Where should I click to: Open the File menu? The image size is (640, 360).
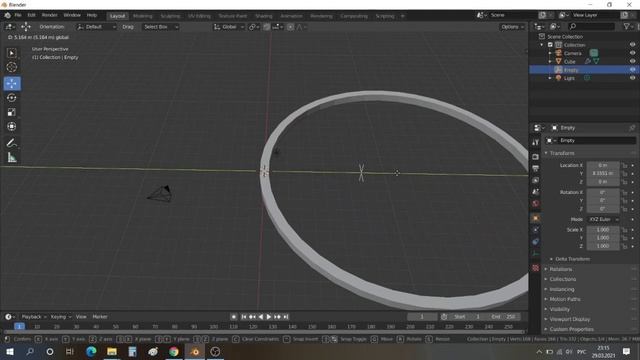click(x=18, y=15)
